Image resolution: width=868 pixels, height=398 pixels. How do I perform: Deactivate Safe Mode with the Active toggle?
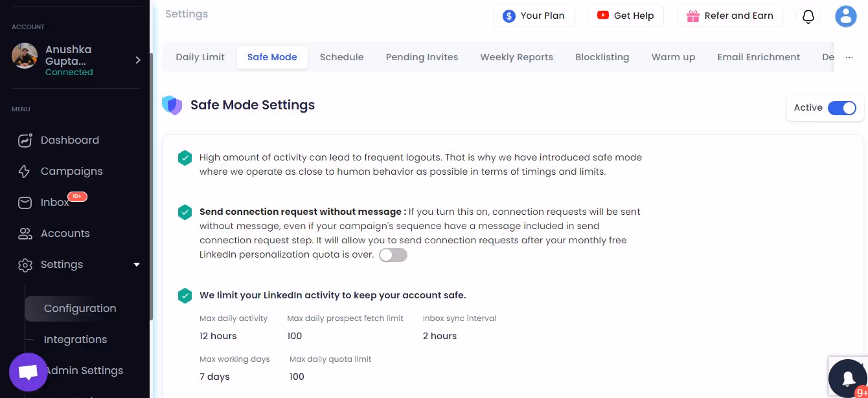[x=842, y=107]
